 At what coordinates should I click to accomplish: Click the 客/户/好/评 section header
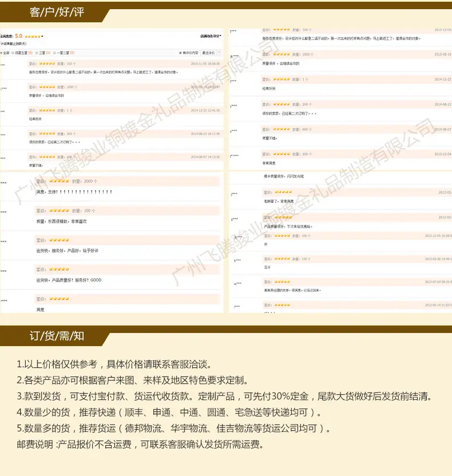(x=57, y=12)
